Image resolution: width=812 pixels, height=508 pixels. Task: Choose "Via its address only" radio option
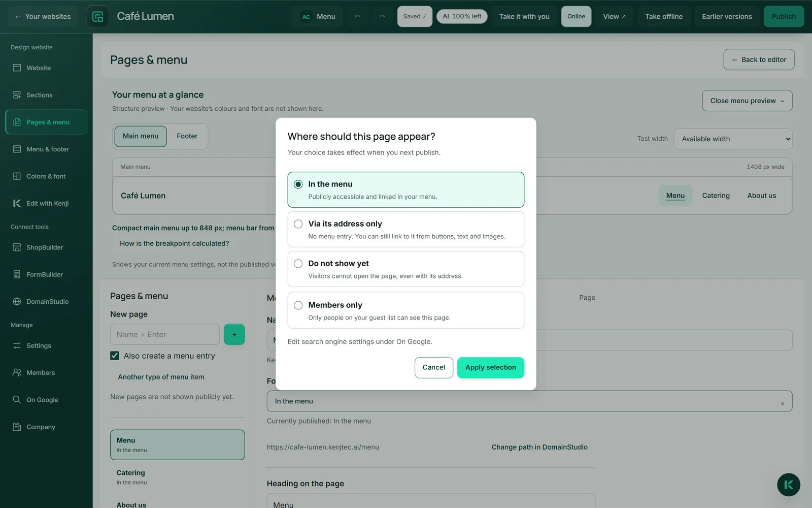[298, 224]
